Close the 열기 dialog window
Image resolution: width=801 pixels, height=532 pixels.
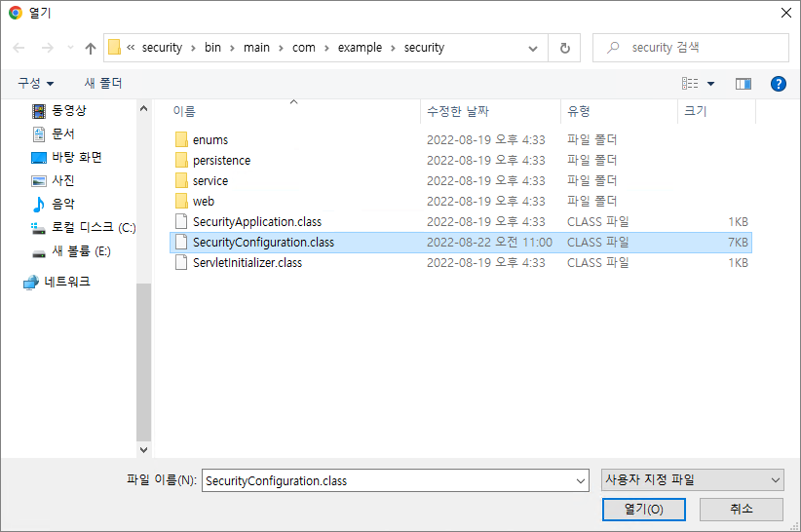pos(786,13)
